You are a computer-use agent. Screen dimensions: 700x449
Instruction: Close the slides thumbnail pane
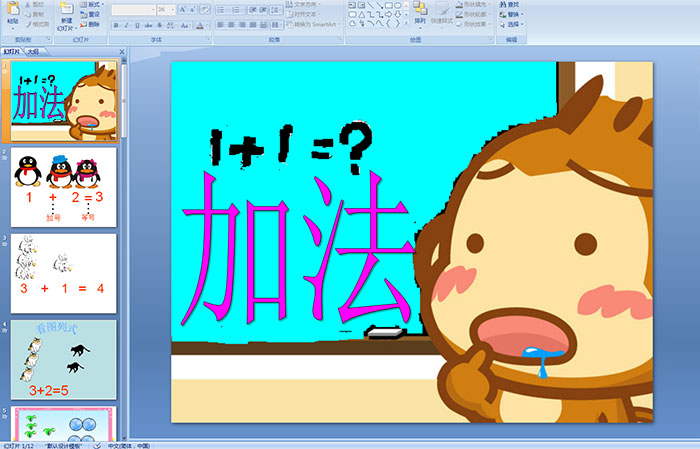coord(122,52)
